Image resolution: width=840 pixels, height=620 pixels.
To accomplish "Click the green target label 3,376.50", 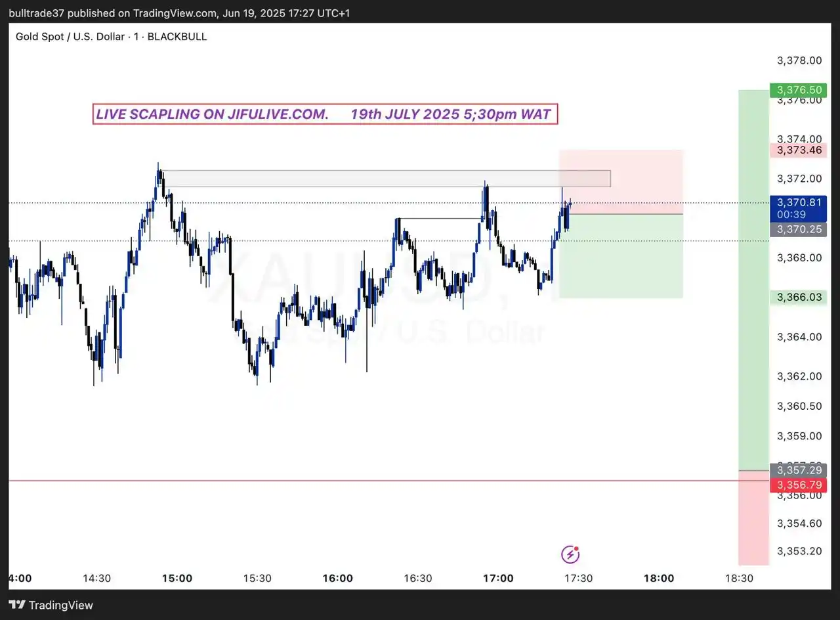I will (x=799, y=90).
